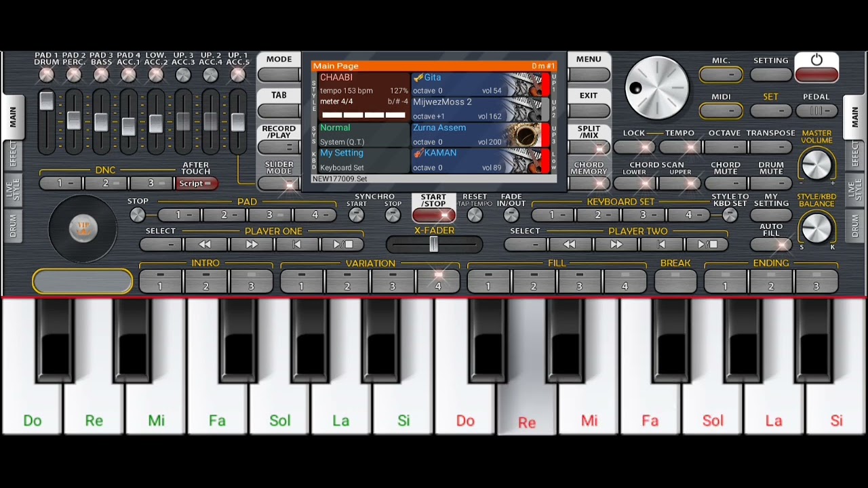Click the PAD STOP knob
The image size is (868, 488).
(138, 216)
